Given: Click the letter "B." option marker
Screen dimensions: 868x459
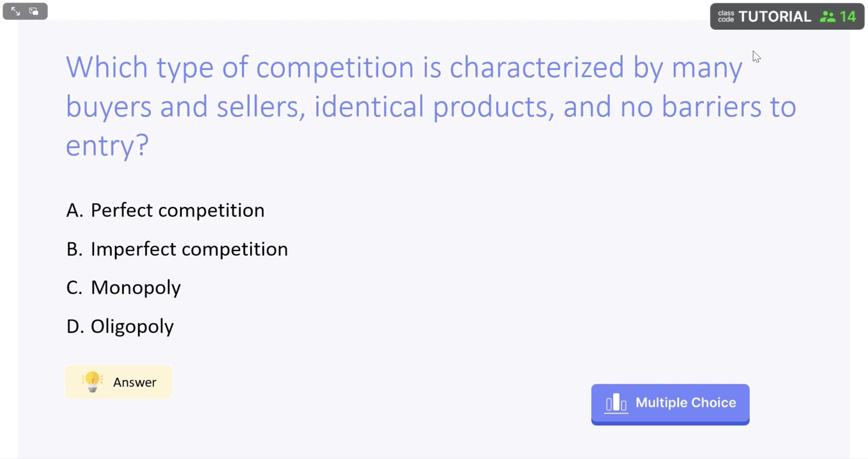Looking at the screenshot, I should (x=75, y=249).
